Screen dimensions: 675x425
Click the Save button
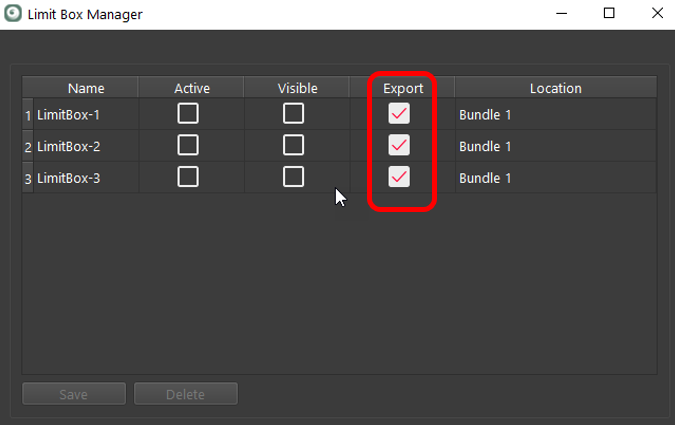[74, 394]
